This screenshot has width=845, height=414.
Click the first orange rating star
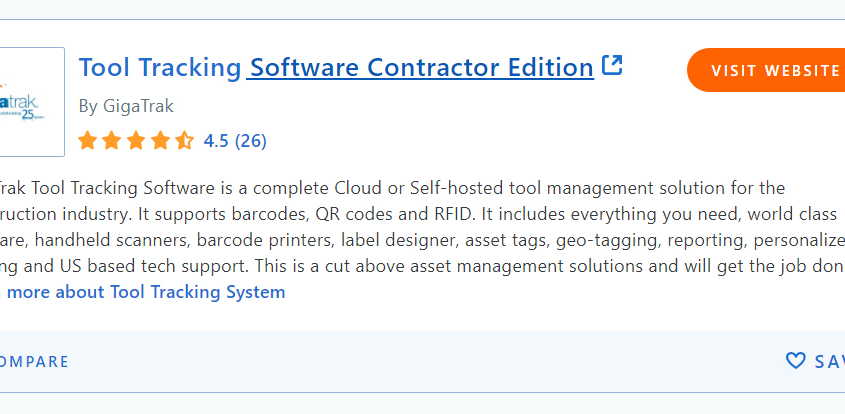coord(87,141)
